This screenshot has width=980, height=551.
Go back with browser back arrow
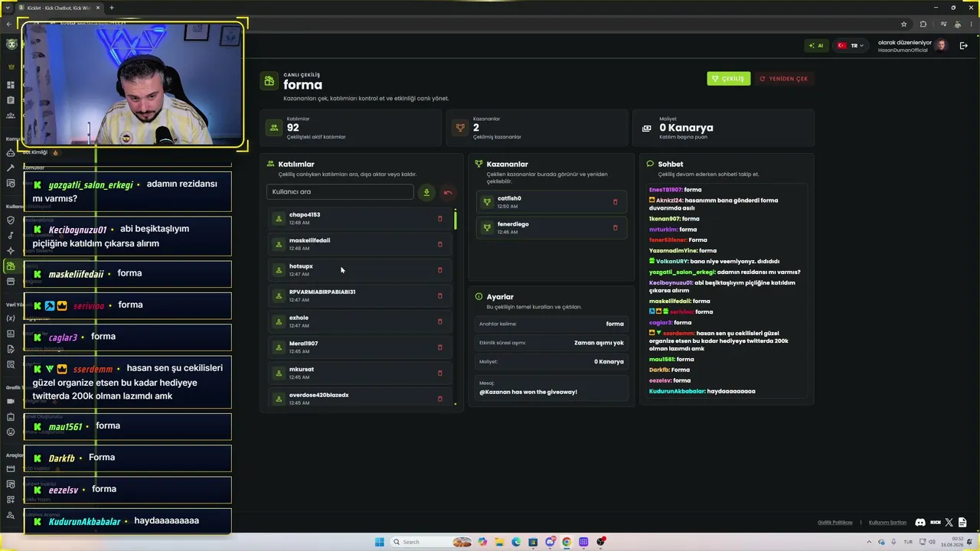[9, 24]
